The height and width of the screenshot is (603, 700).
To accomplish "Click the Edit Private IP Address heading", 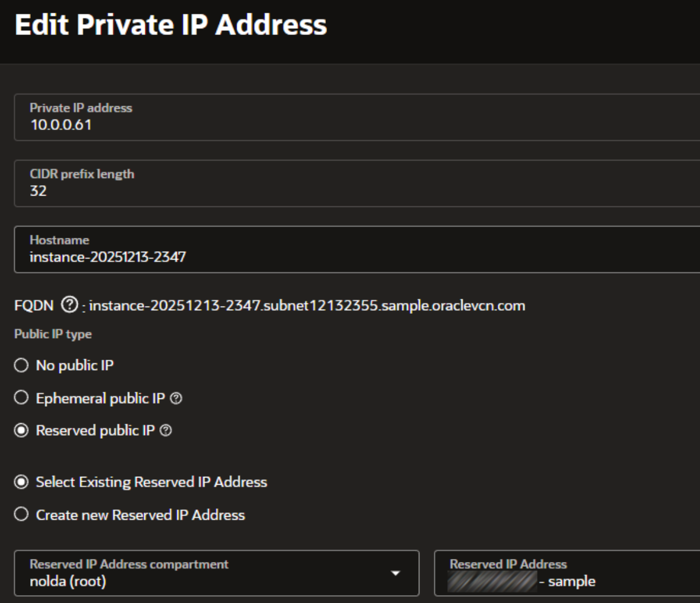I will (171, 25).
